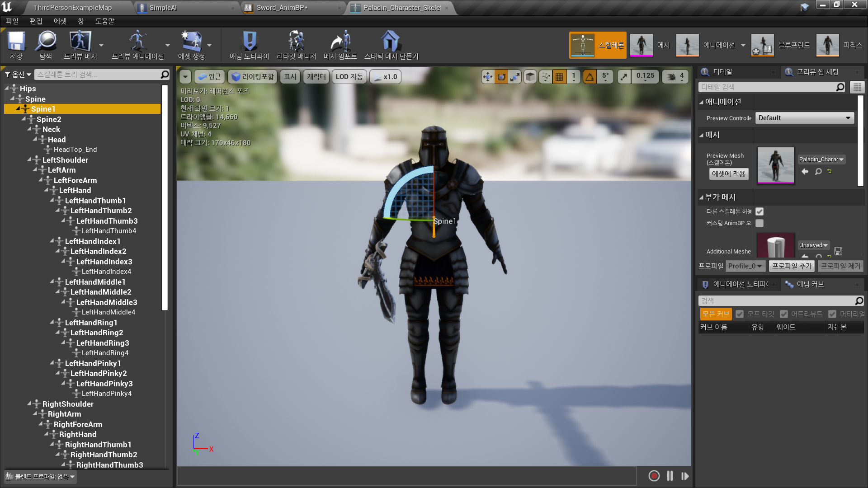868x488 pixels.
Task: Select the translate gizmo tool in viewport
Action: click(x=487, y=77)
